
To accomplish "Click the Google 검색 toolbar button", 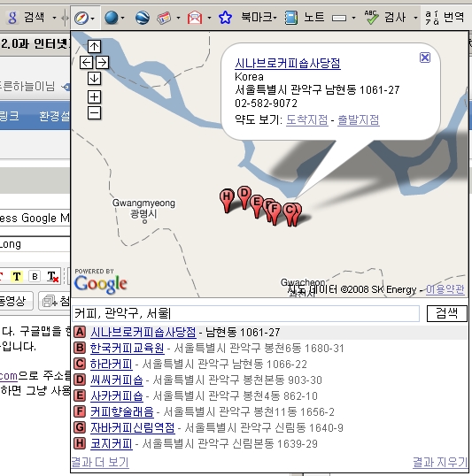I will coord(27,18).
